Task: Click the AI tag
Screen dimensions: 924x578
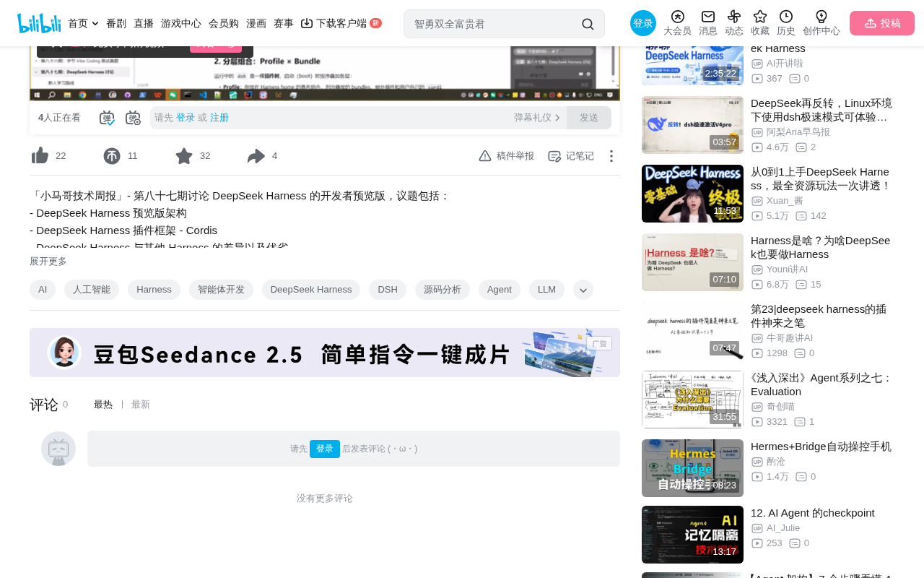Action: 43,290
